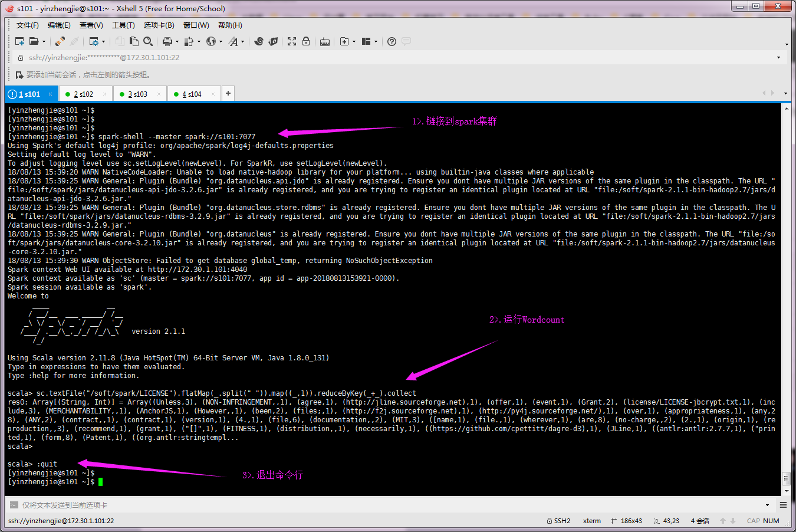Open the compose bar hamburger menu
Viewport: 796px width, 532px height.
pos(783,505)
